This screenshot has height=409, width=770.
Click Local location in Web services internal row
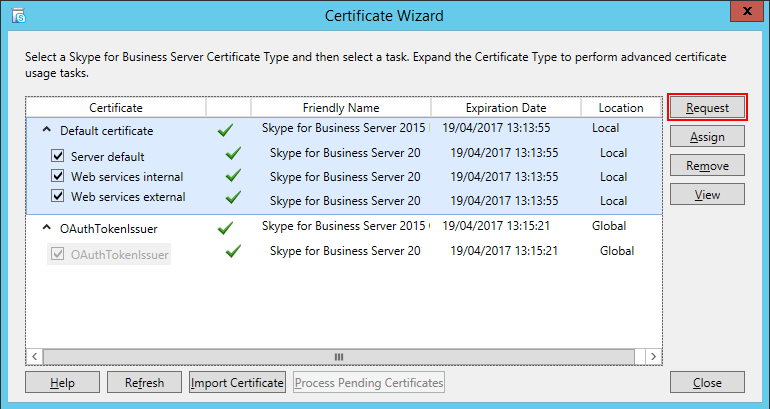click(x=613, y=177)
